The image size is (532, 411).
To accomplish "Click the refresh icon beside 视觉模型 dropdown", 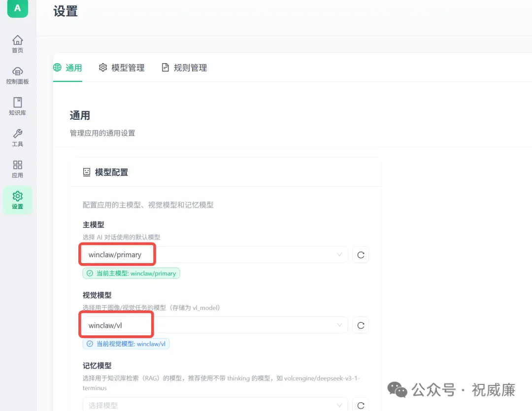I will coord(360,325).
